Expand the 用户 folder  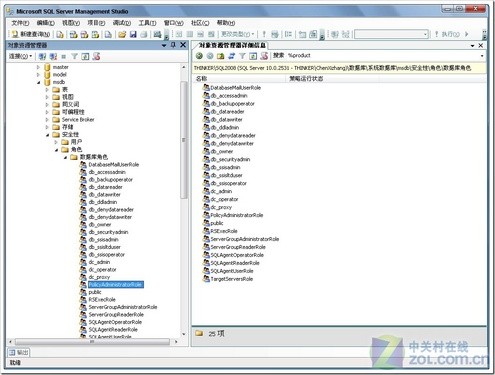(56, 142)
